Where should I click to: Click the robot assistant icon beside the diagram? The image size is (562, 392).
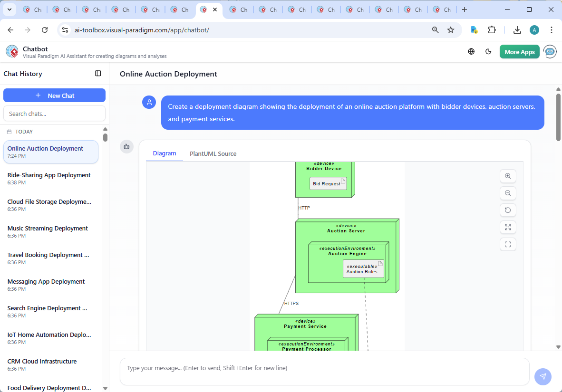(x=126, y=147)
